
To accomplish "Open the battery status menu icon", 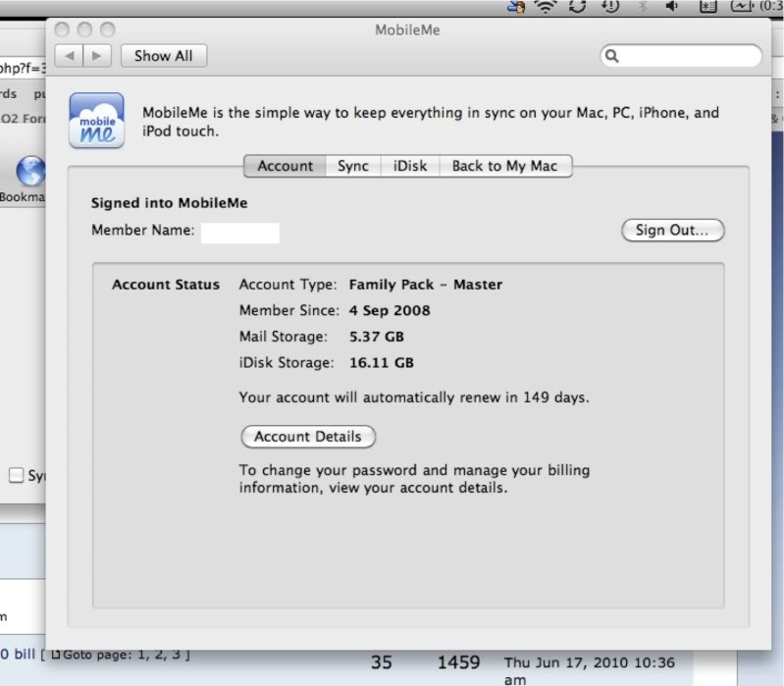I will click(x=743, y=6).
